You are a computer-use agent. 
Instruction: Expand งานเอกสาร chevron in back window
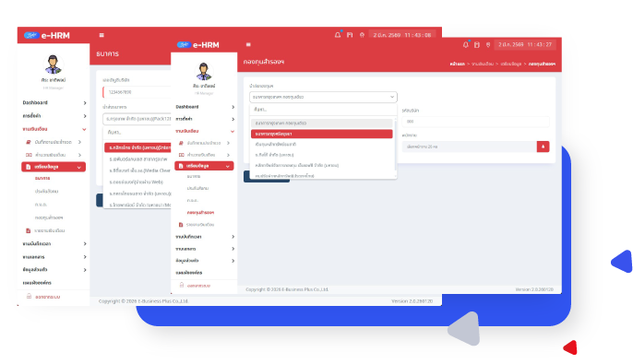tap(85, 257)
